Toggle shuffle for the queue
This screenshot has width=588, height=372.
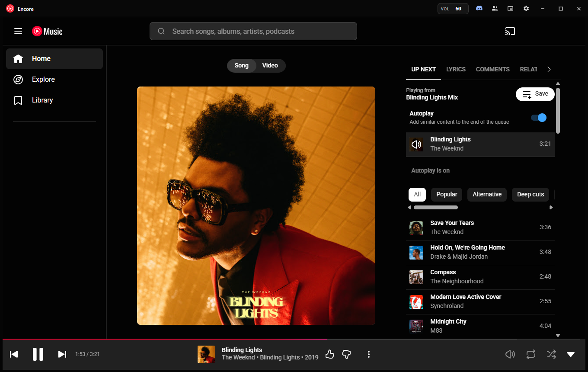coord(551,354)
